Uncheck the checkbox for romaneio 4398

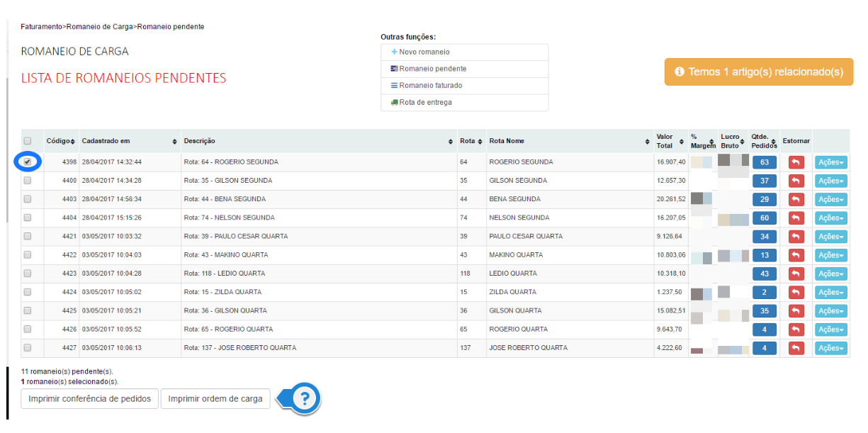coord(28,162)
